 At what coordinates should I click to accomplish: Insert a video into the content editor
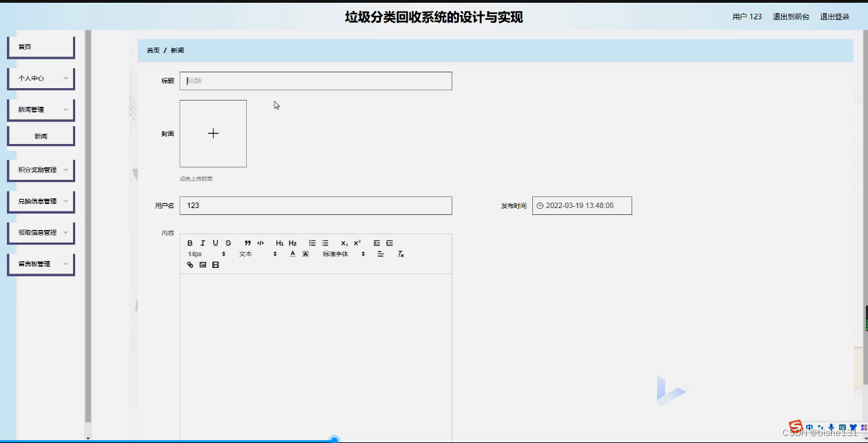(x=215, y=265)
